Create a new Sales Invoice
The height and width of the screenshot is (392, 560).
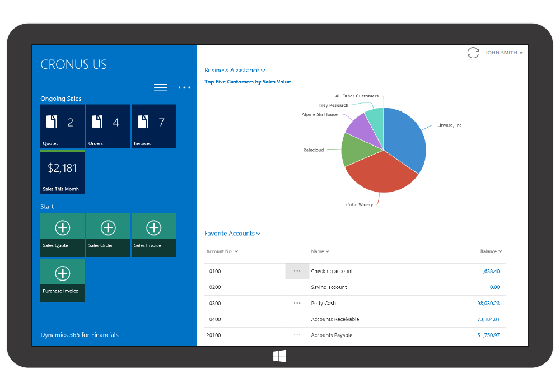tap(153, 235)
